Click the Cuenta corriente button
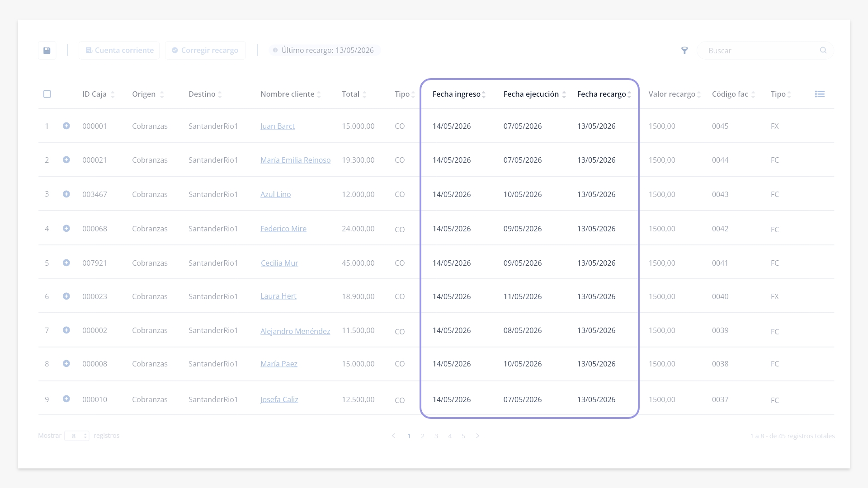This screenshot has width=868, height=488. [x=119, y=50]
